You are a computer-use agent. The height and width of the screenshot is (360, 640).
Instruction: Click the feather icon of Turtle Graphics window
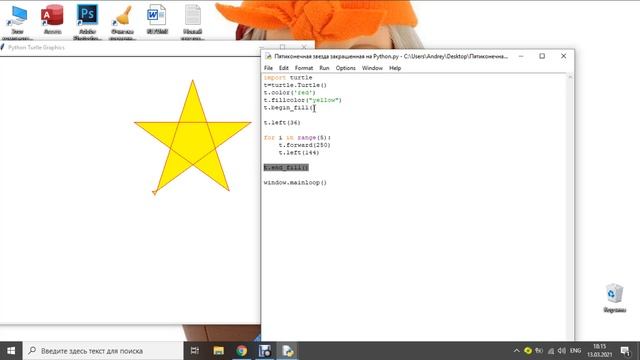coord(3,47)
